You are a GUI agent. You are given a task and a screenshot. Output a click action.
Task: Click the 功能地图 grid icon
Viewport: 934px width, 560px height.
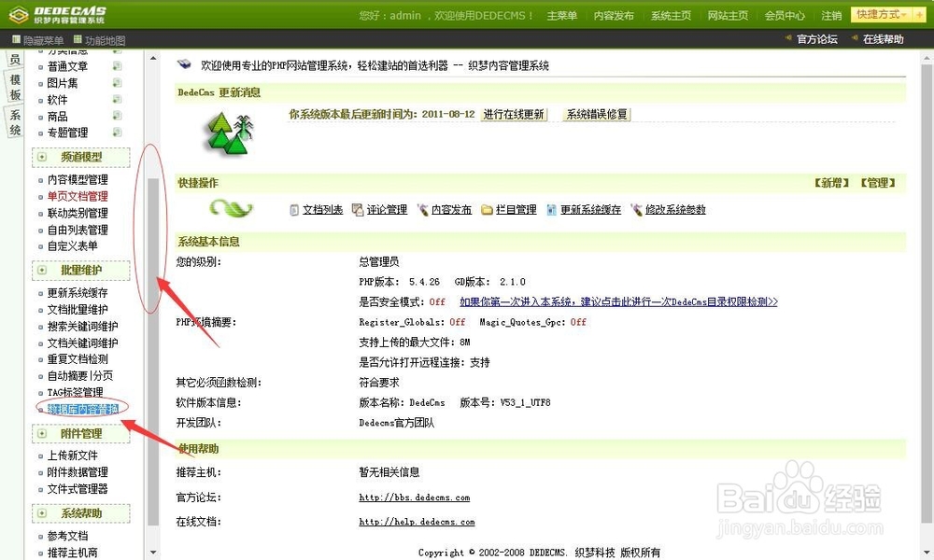78,39
